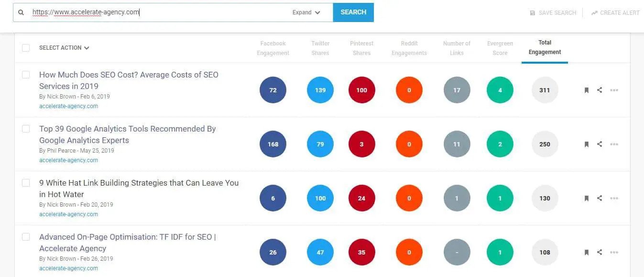Viewport: 644px width, 277px height.
Task: Open the Select Action dropdown
Action: [64, 48]
